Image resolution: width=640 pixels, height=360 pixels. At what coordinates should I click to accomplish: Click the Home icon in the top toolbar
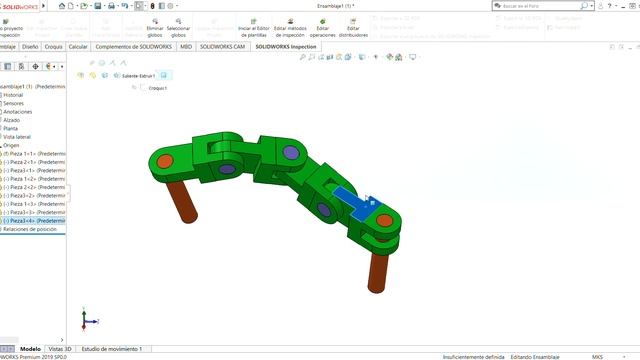pos(62,6)
